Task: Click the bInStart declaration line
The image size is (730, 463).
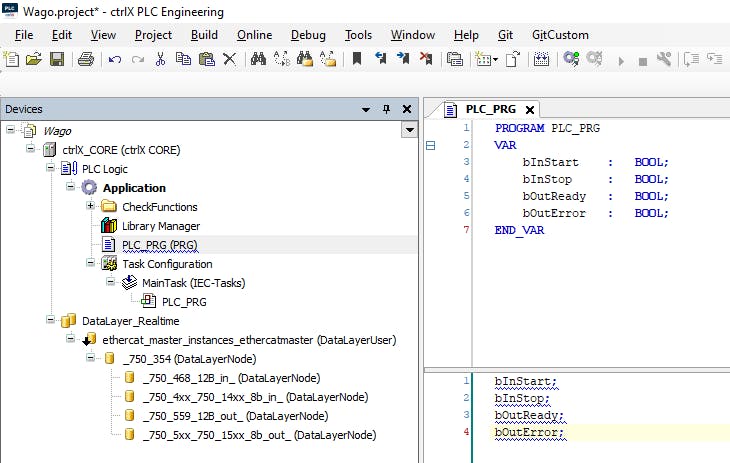Action: [595, 162]
